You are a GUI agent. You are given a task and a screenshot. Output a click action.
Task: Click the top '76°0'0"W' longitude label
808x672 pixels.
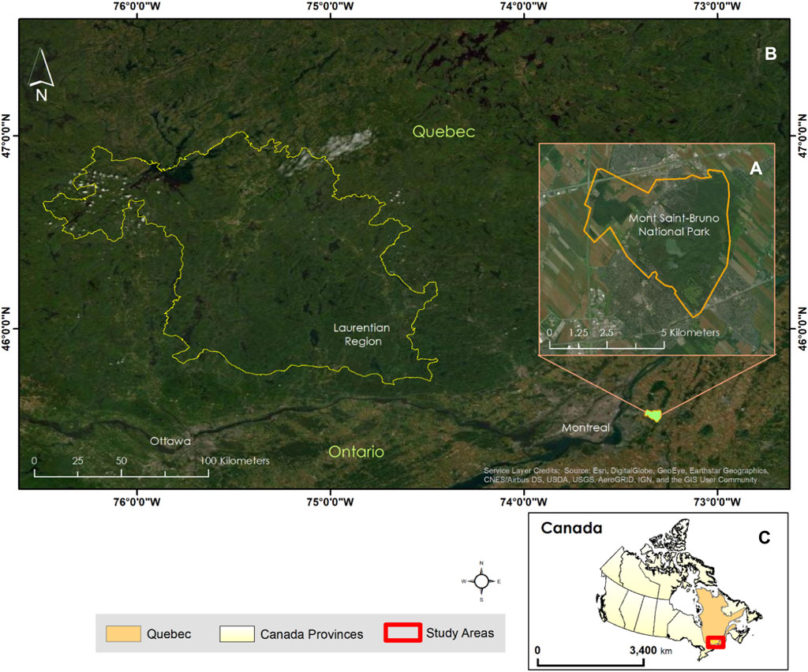pos(137,6)
